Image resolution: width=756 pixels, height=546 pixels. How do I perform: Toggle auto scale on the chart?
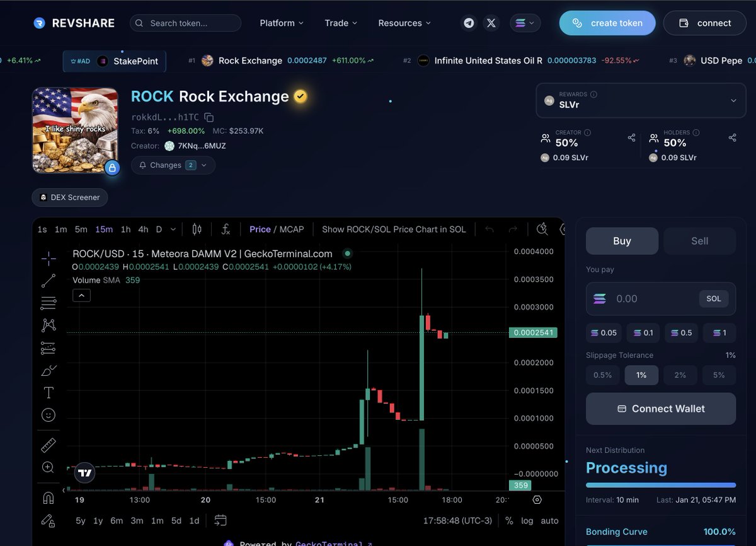tap(549, 521)
